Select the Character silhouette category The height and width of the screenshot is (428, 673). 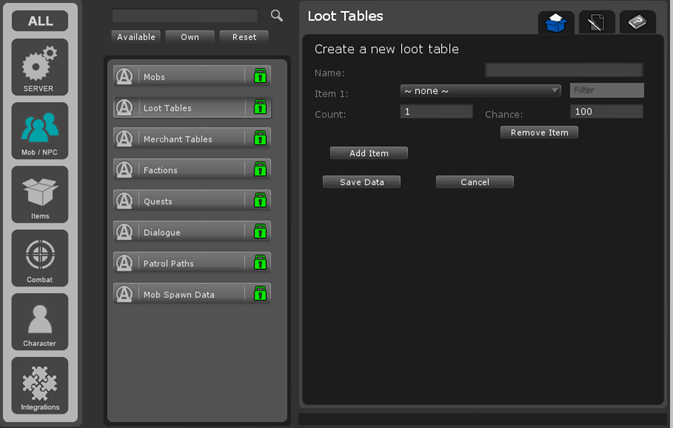click(x=40, y=321)
